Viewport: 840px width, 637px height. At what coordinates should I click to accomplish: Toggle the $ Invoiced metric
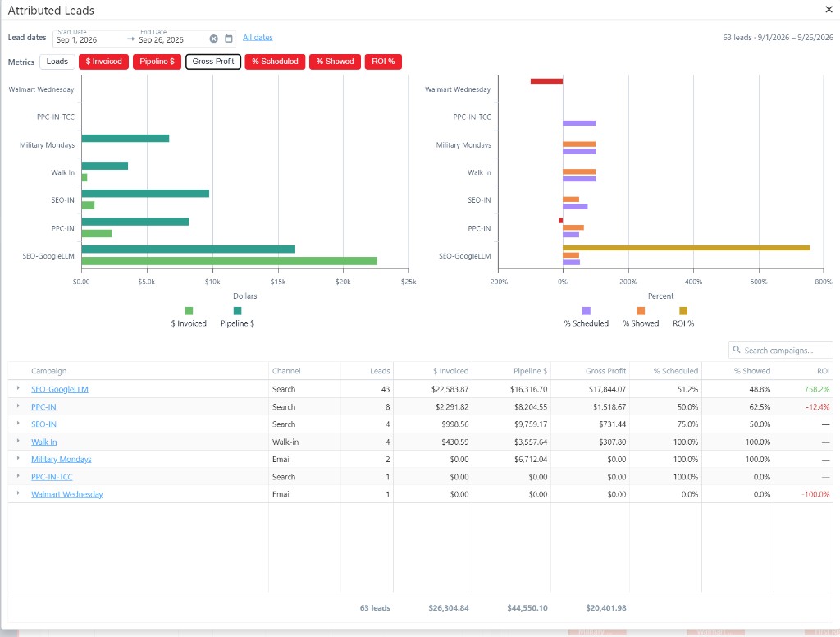104,62
